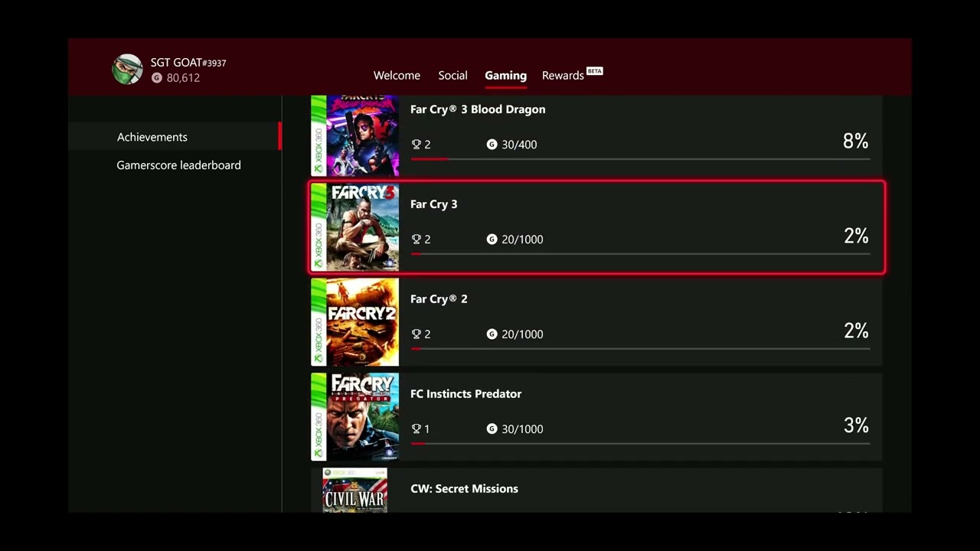The image size is (980, 551).
Task: Click 20/1000 in the Far Cry 3 row
Action: click(x=522, y=240)
